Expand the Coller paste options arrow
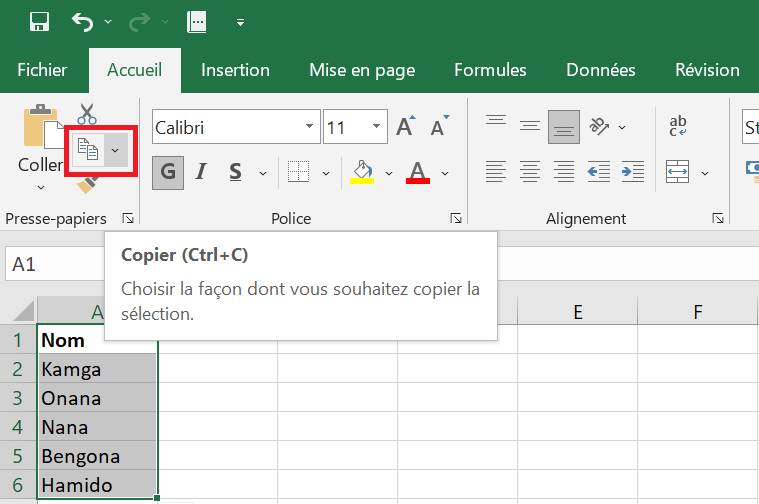The width and height of the screenshot is (759, 504). [x=41, y=187]
